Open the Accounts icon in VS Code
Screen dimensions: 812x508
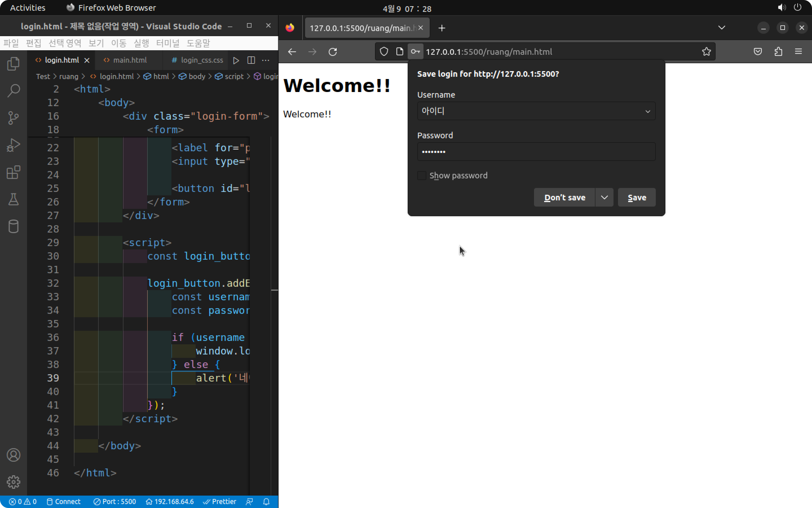coord(14,455)
